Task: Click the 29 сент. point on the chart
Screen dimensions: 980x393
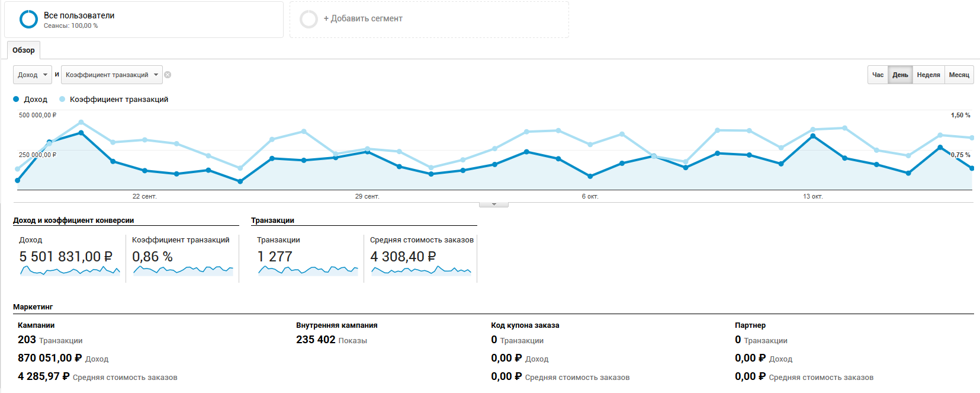Action: 368,152
